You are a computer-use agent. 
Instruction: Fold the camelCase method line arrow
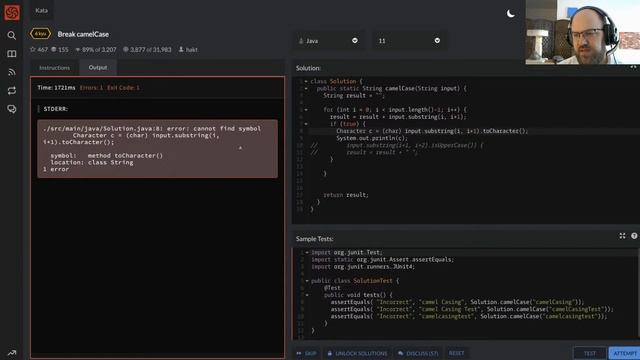306,88
